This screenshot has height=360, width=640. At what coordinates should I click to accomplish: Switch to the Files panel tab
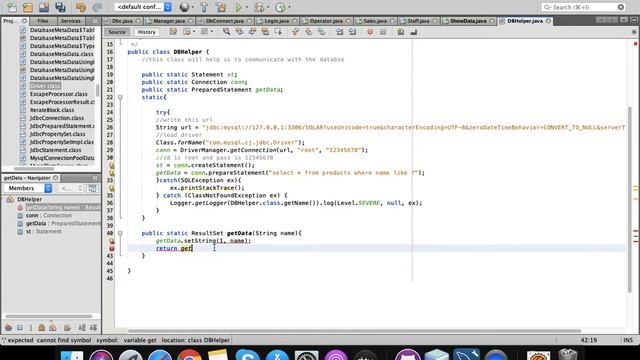coord(42,21)
